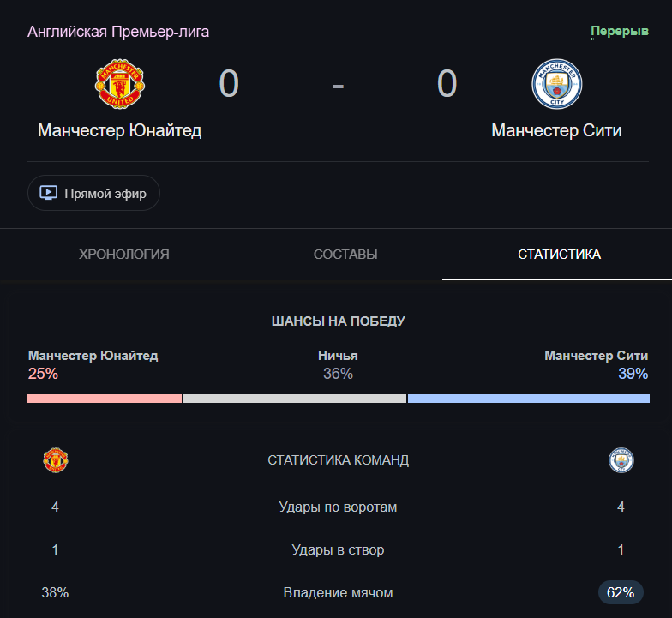This screenshot has width=672, height=618.
Task: Click the small Manchester City logo in stats
Action: click(621, 460)
